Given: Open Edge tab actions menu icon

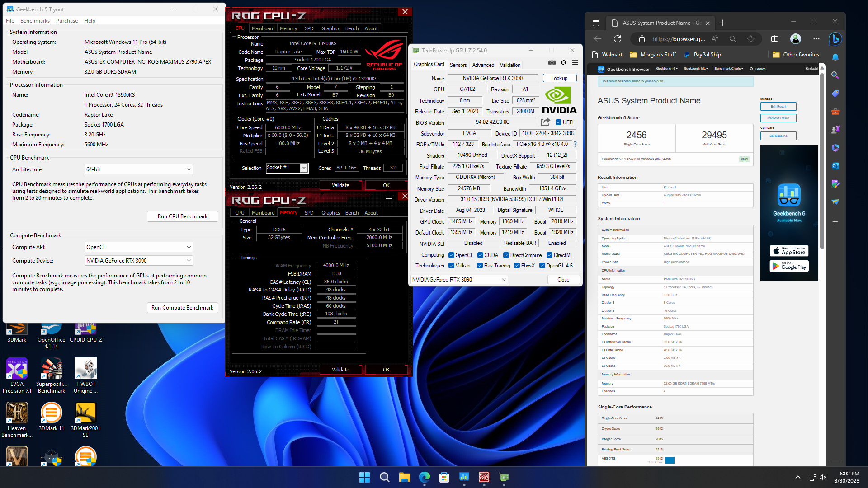Looking at the screenshot, I should [596, 23].
